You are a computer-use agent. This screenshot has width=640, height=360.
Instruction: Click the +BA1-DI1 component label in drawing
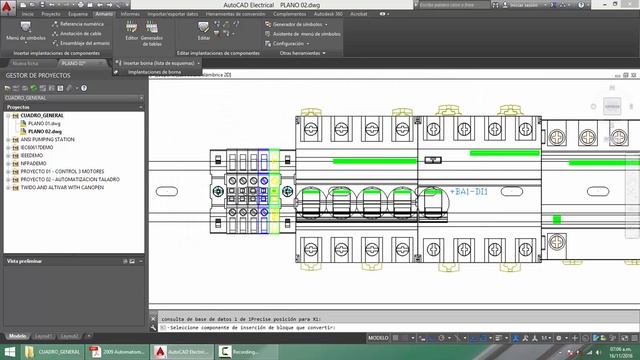pos(469,191)
